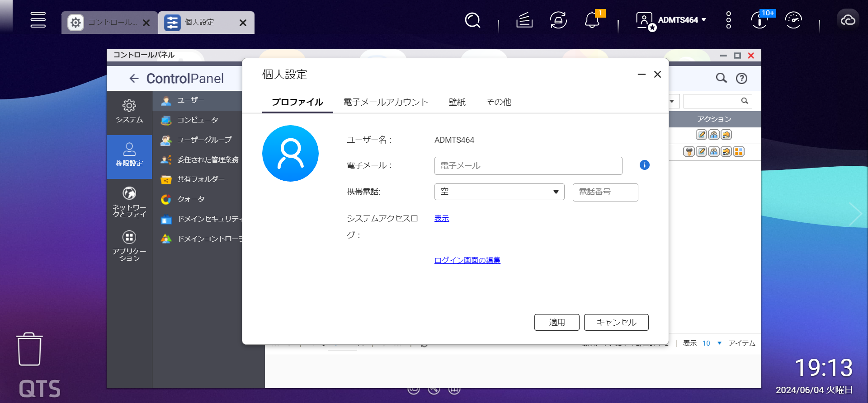
Task: Click the キャンセル button
Action: click(x=616, y=322)
